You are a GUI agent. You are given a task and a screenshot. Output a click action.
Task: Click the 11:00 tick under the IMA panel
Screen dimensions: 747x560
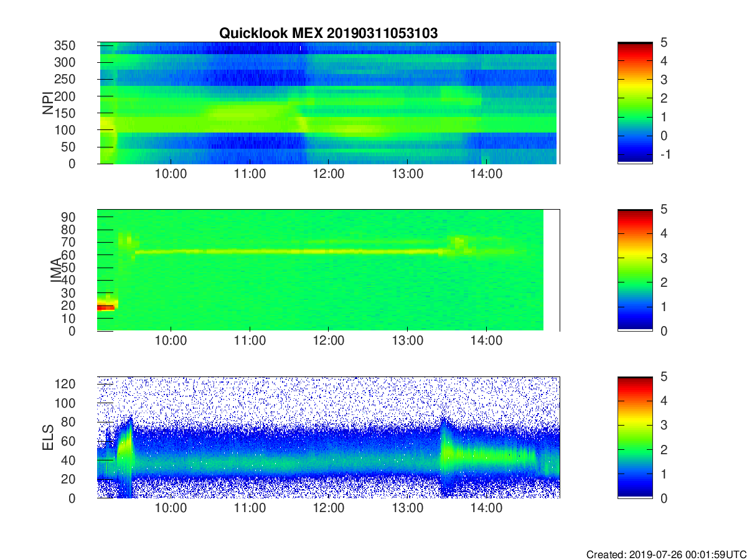tap(250, 341)
